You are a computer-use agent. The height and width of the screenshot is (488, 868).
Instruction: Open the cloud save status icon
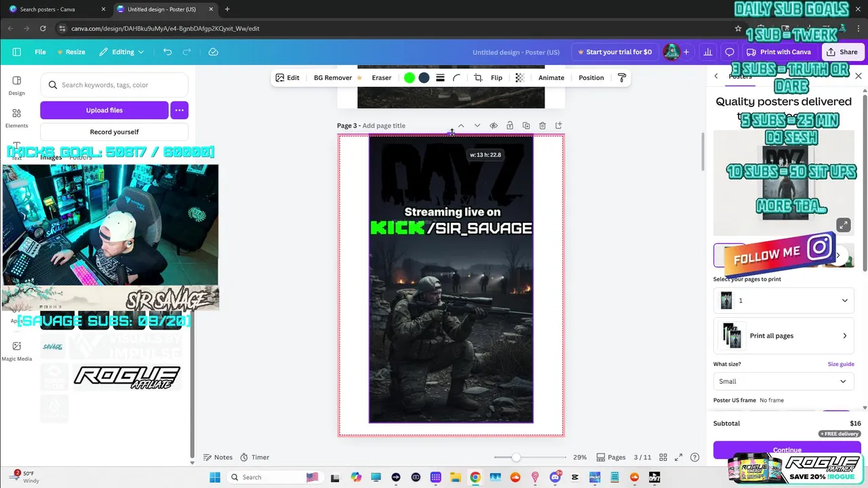coord(213,52)
